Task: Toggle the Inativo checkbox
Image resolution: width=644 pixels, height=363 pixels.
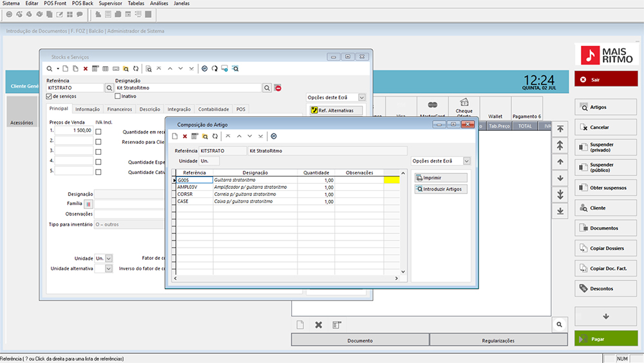Action: (117, 96)
